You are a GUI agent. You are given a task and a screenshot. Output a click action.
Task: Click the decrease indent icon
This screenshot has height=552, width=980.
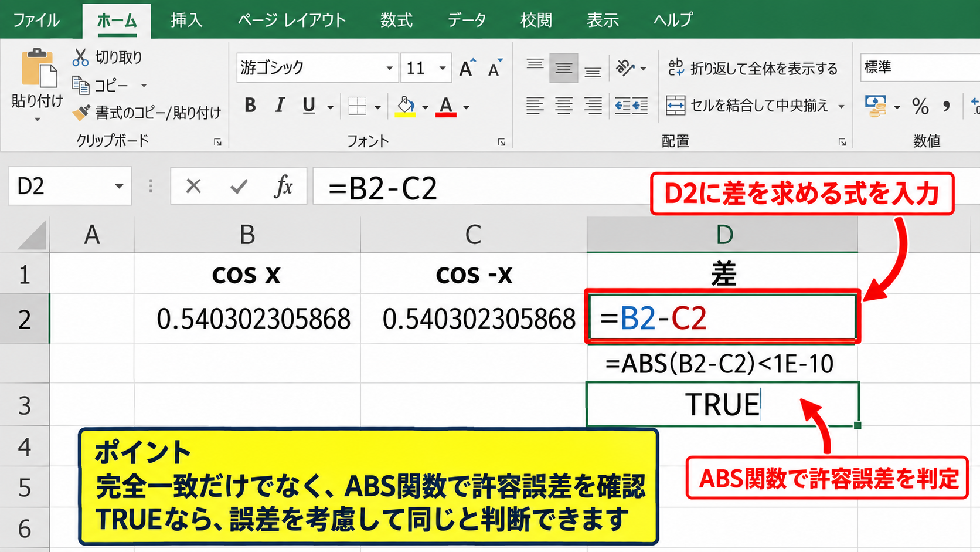622,106
